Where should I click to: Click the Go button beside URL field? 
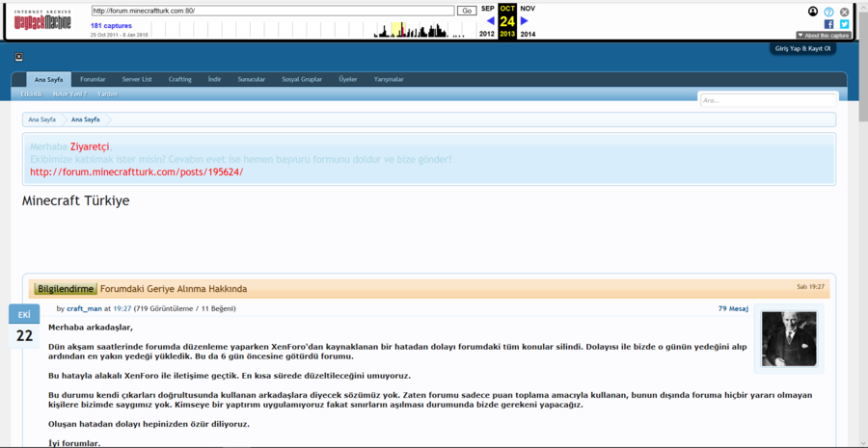[x=467, y=11]
